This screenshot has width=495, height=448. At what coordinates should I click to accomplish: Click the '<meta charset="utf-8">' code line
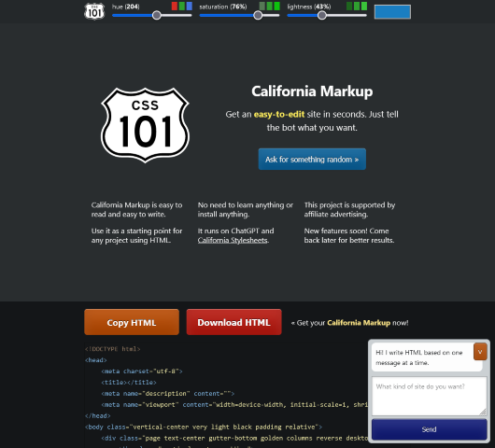[x=142, y=371]
